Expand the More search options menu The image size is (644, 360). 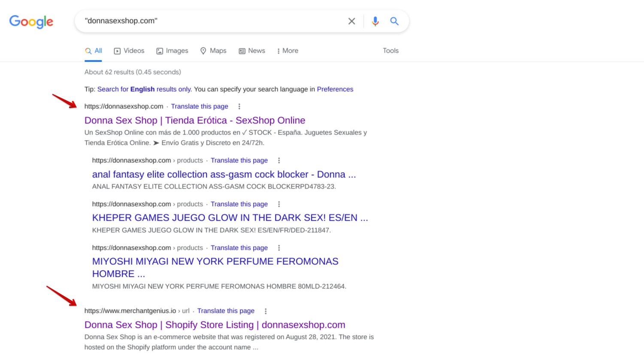click(x=287, y=51)
